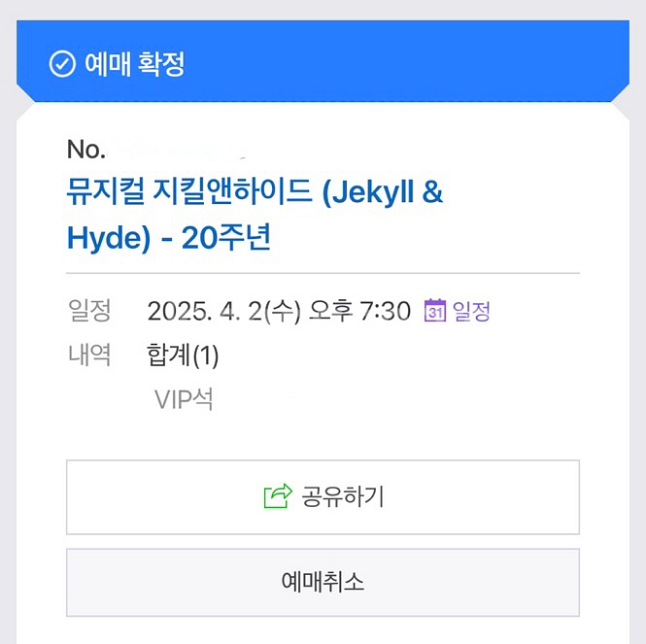Open the 뮤지컬 지킬앤하이드 title link

pyautogui.click(x=255, y=215)
